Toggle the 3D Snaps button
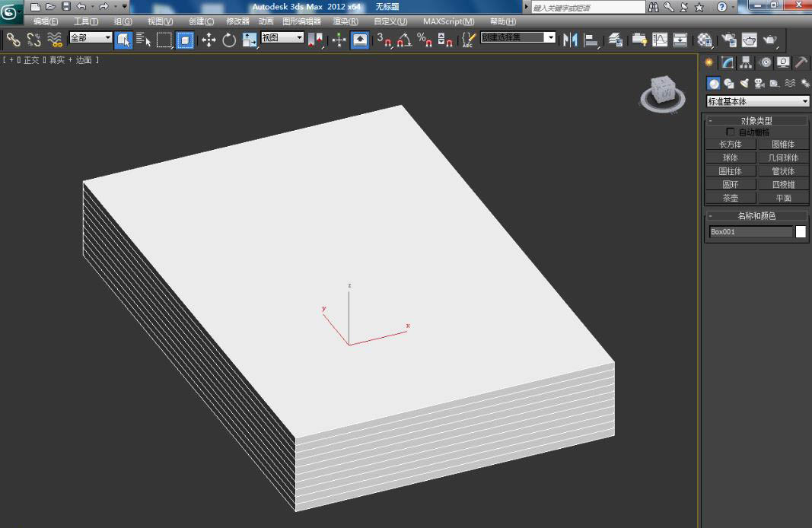The width and height of the screenshot is (812, 528). [x=384, y=40]
